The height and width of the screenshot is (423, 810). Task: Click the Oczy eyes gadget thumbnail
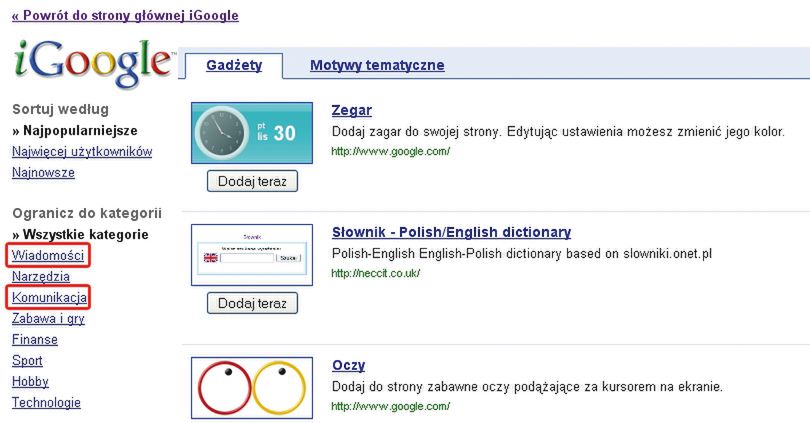point(252,388)
